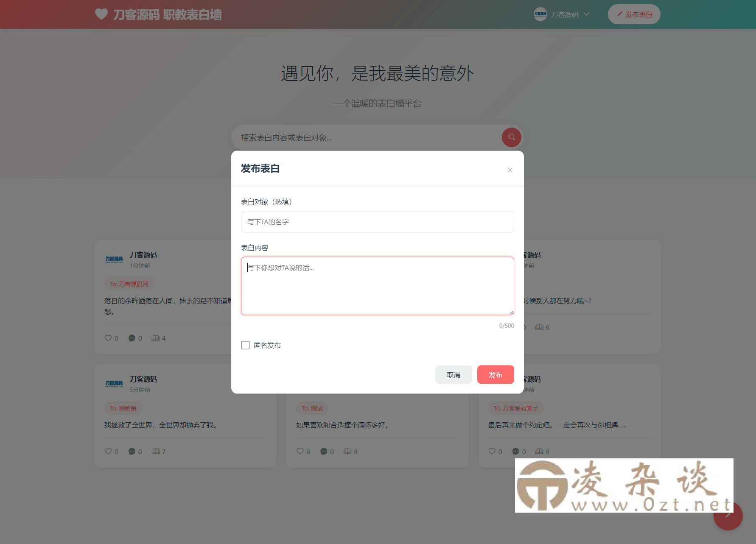
Task: Like the 我拯救了全世界 post
Action: 108,451
